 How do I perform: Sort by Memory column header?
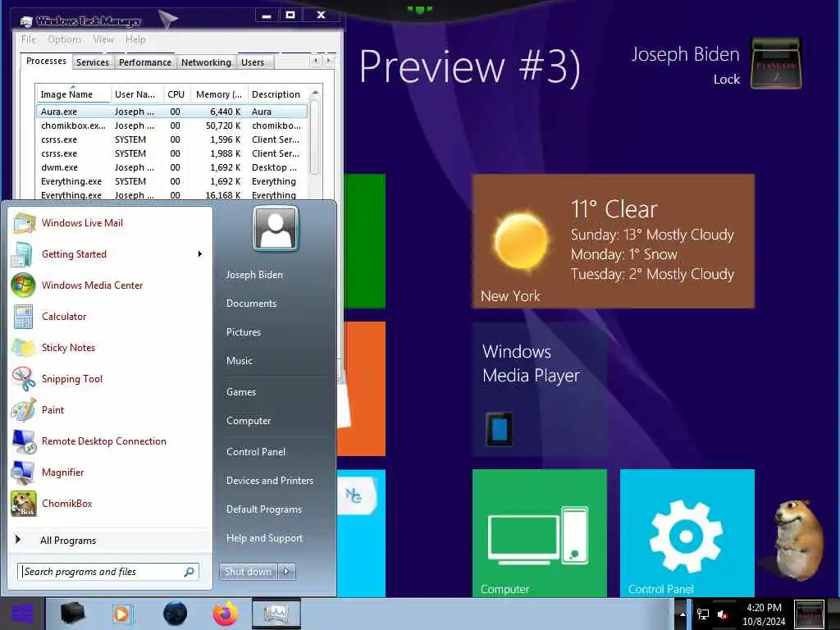pyautogui.click(x=218, y=94)
